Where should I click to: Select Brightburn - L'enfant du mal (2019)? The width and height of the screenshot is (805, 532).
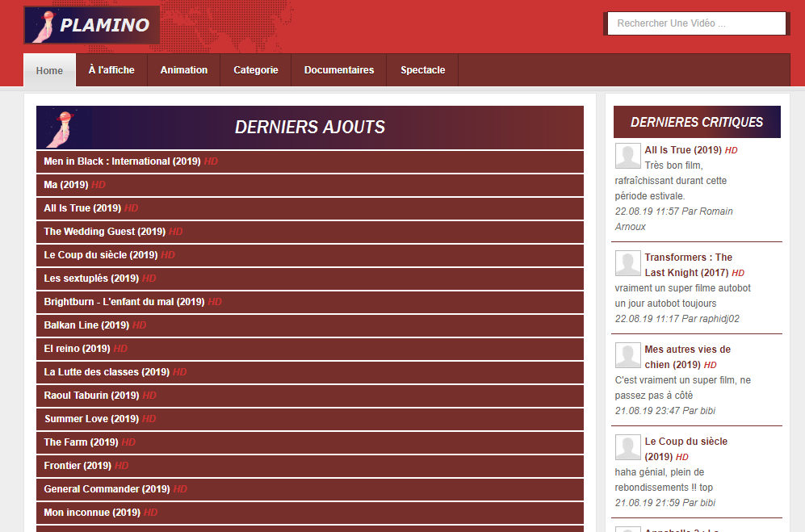(x=310, y=302)
